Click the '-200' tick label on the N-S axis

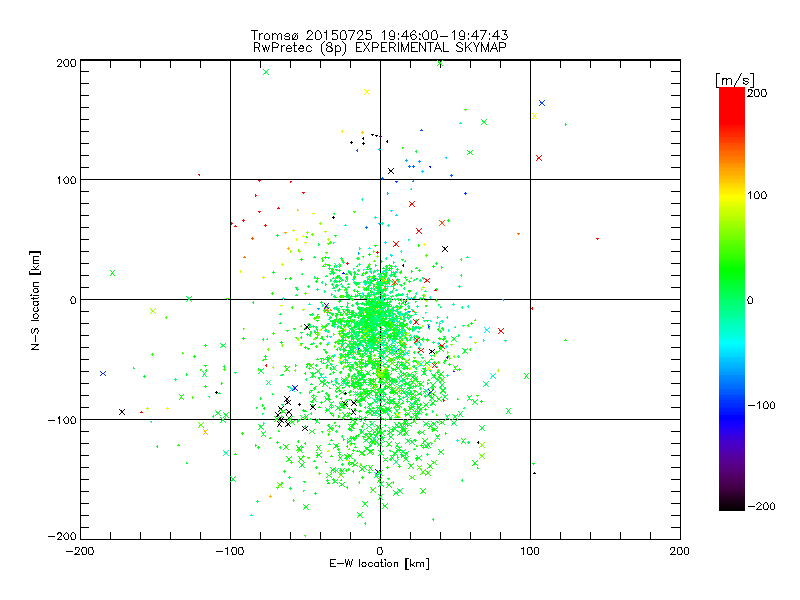pos(62,536)
